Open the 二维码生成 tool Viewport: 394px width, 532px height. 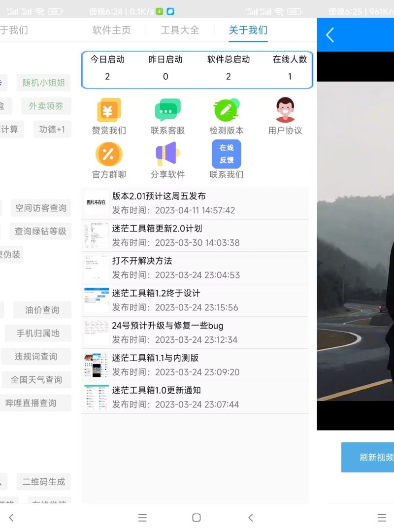[43, 482]
